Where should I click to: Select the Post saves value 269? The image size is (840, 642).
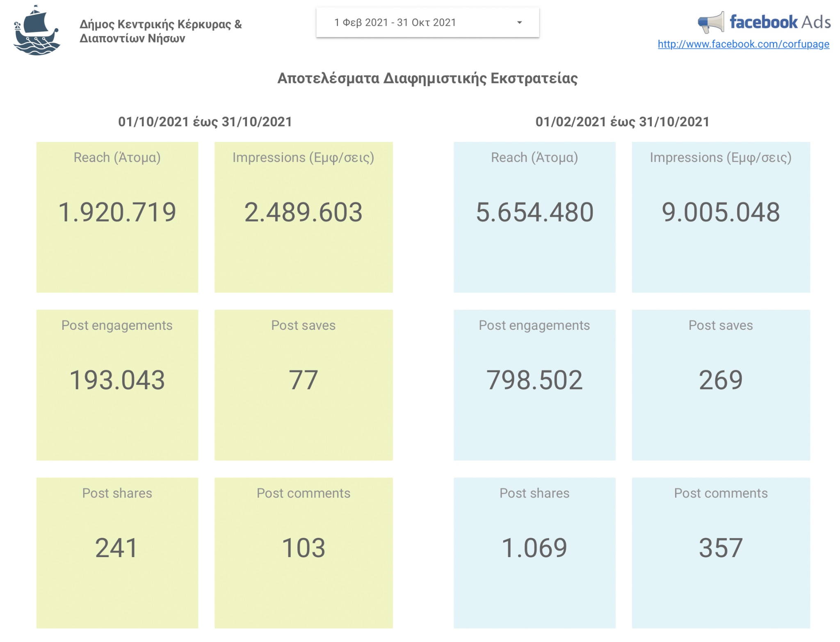[721, 380]
